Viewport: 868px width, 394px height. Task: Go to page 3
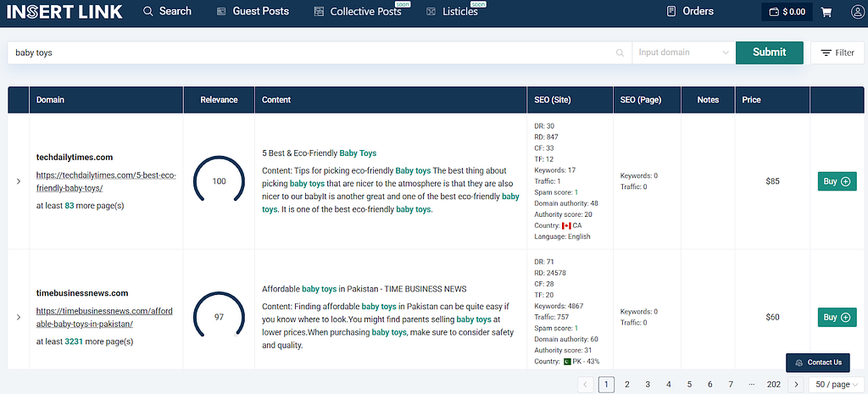[x=648, y=384]
